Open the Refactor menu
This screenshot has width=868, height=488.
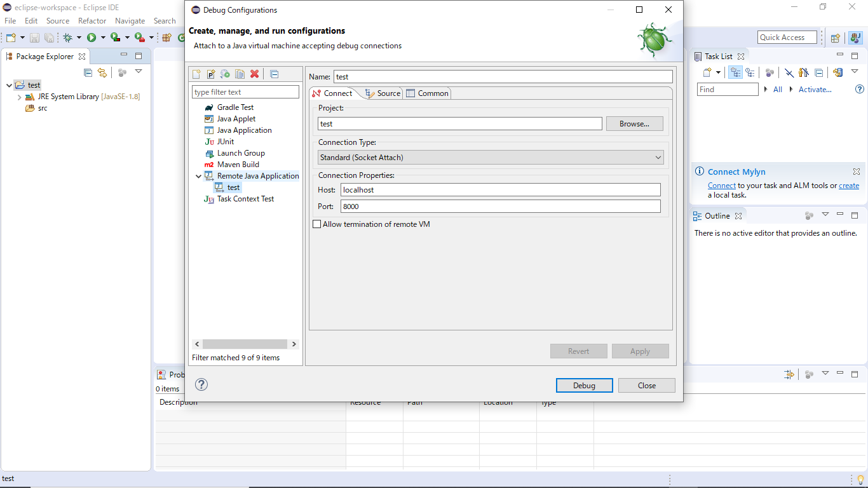click(92, 21)
